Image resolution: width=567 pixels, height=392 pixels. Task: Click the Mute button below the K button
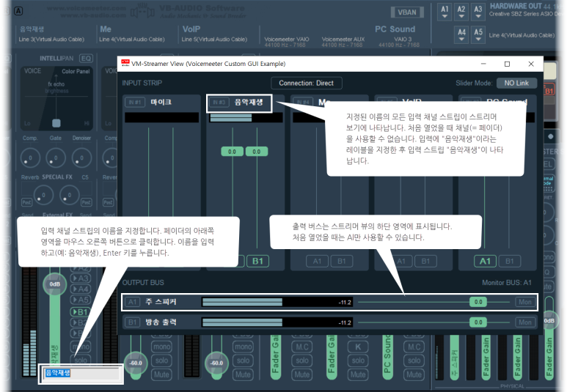[x=358, y=374]
